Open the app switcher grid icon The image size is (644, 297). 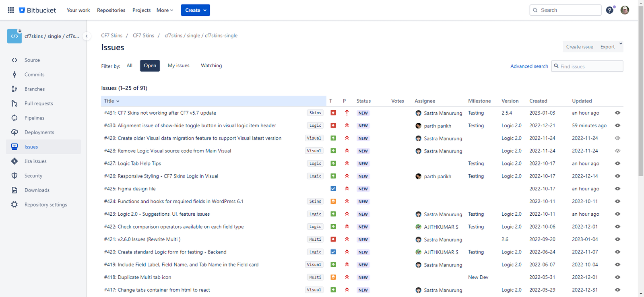(x=11, y=10)
